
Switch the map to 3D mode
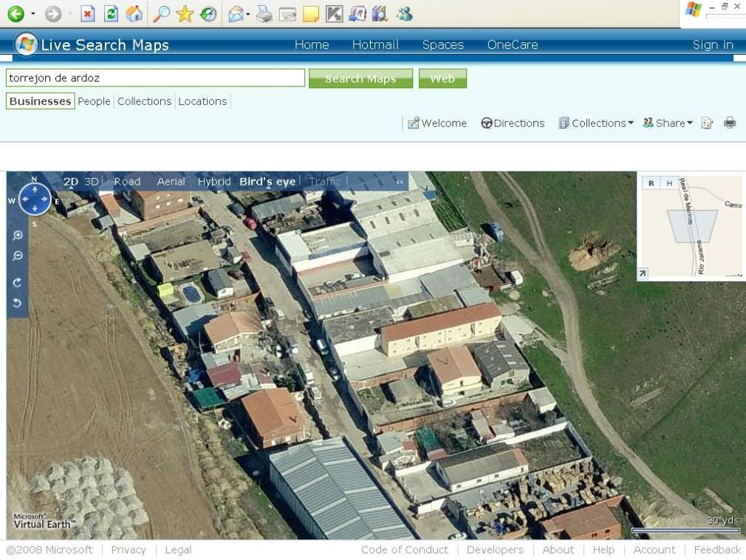[x=92, y=182]
